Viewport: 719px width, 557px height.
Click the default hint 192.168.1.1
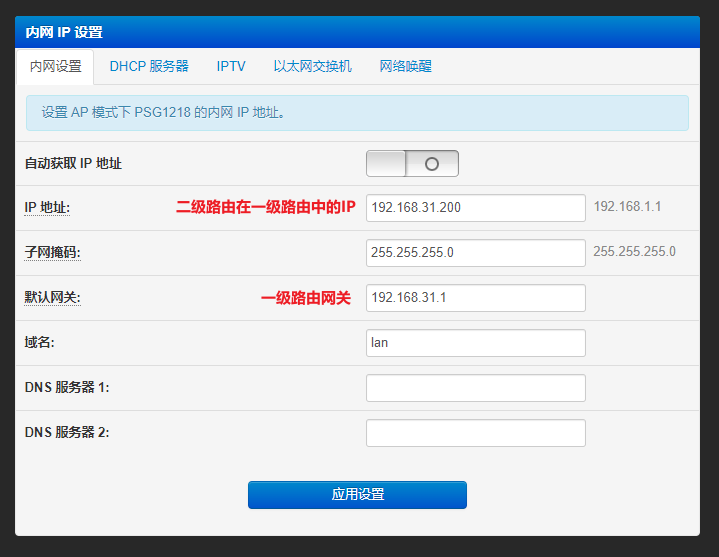tap(627, 207)
